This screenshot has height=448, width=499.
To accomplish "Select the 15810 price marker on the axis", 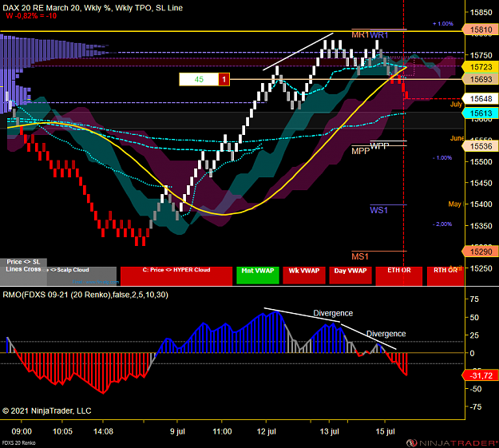I will point(481,30).
